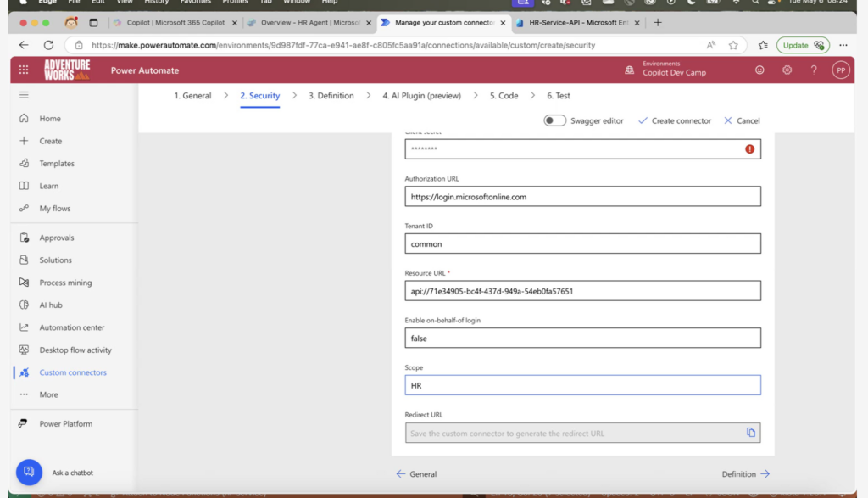Image resolution: width=868 pixels, height=498 pixels.
Task: Click the Client secret field
Action: pos(582,149)
